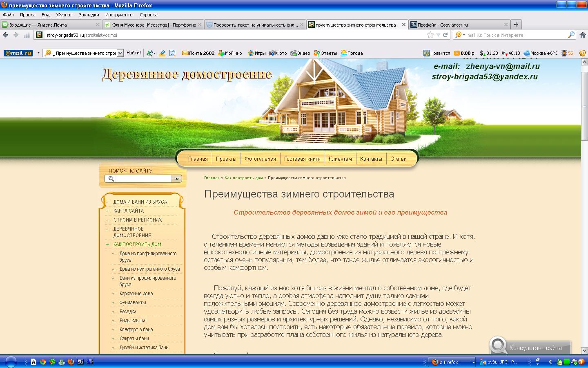Viewport: 588px width, 368px height.
Task: Switch to the Юлия Мусонова [Medzenga] tab
Action: (x=153, y=25)
